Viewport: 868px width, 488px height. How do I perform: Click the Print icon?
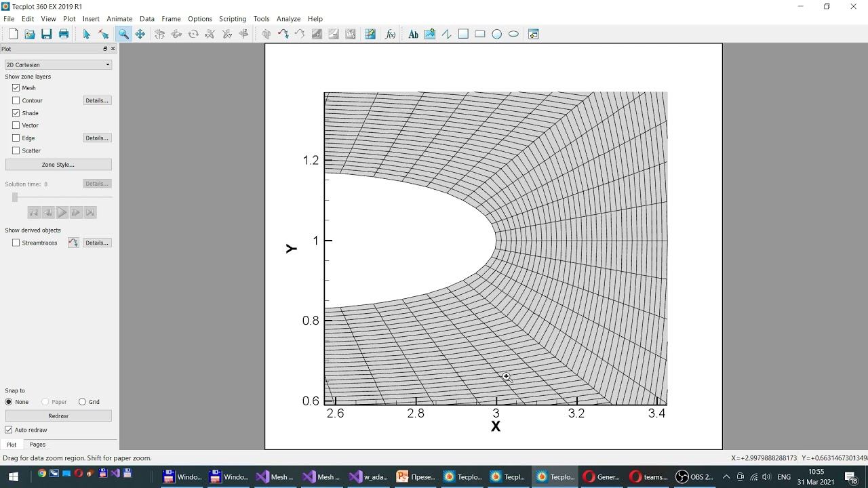tap(64, 34)
